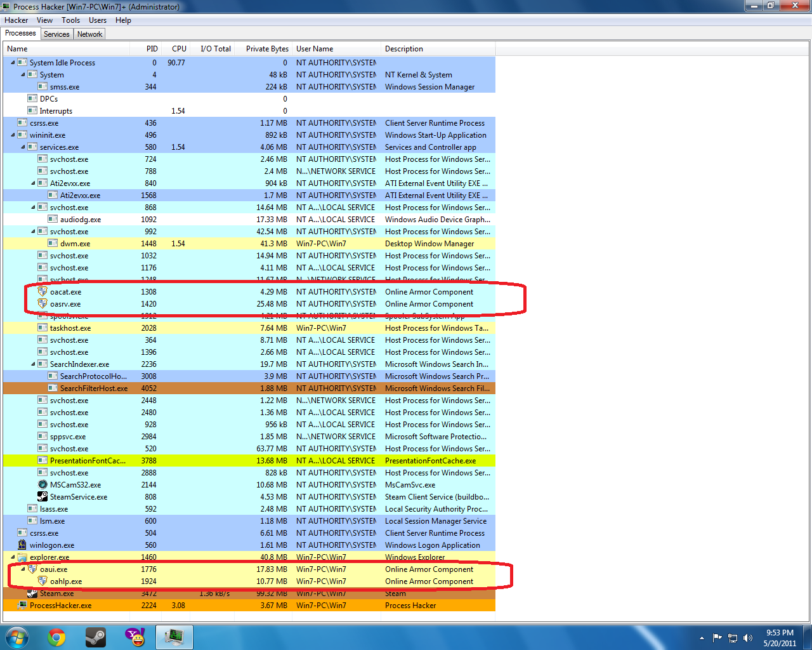
Task: Select the csrss.exe row with PID 504
Action: (x=249, y=533)
